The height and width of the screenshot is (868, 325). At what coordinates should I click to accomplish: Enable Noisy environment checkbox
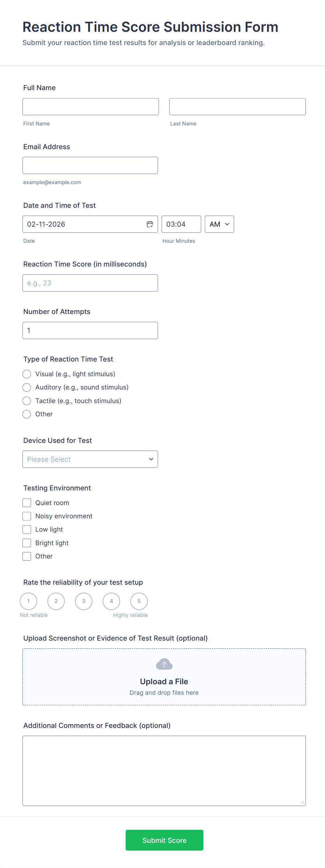pos(27,516)
